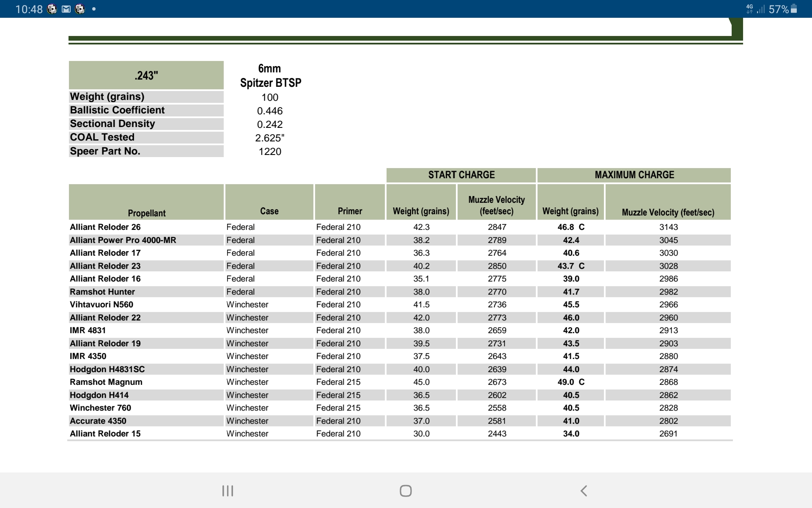Select the Ramshot Hunter propellant
812x508 pixels.
click(102, 292)
